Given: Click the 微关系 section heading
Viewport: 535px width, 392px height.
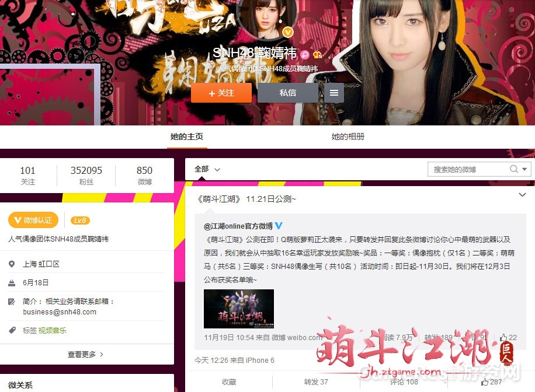Looking at the screenshot, I should click(20, 385).
